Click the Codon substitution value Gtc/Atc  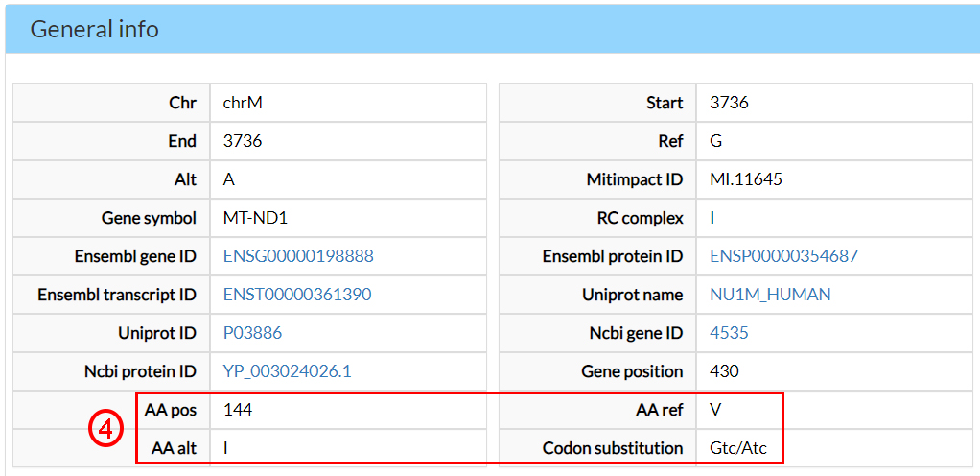click(x=738, y=448)
